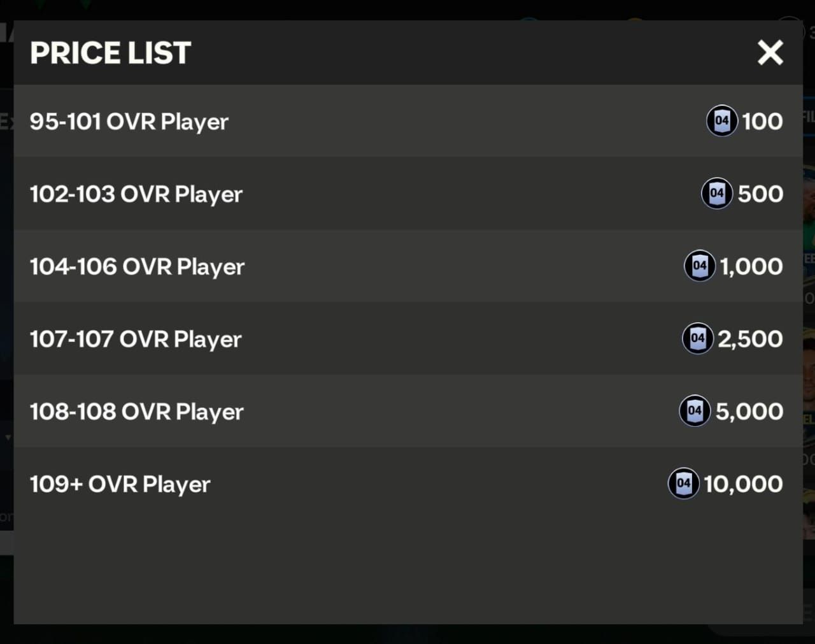815x644 pixels.
Task: Pick the 108-108 OVR Player entry
Action: point(136,412)
